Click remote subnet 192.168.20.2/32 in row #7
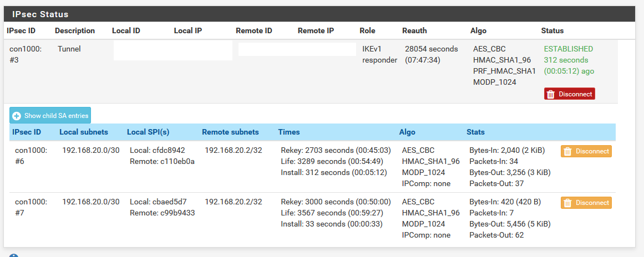 pyautogui.click(x=234, y=202)
